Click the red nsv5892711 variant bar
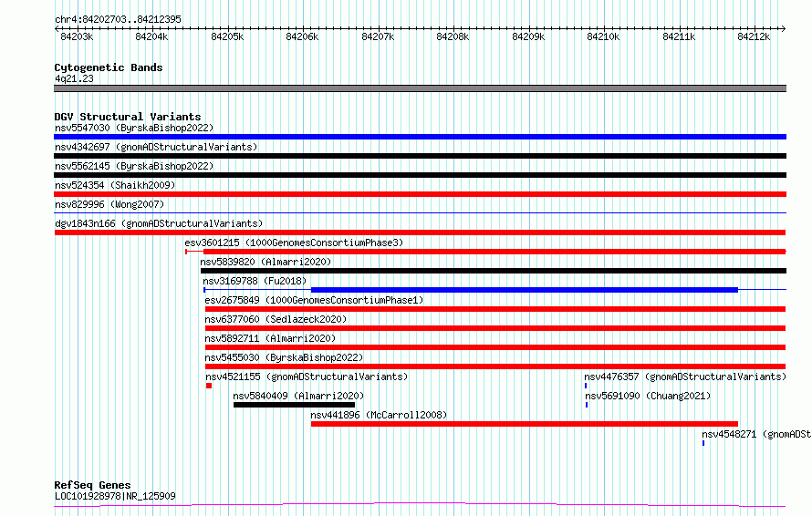812x516 pixels. click(x=495, y=347)
